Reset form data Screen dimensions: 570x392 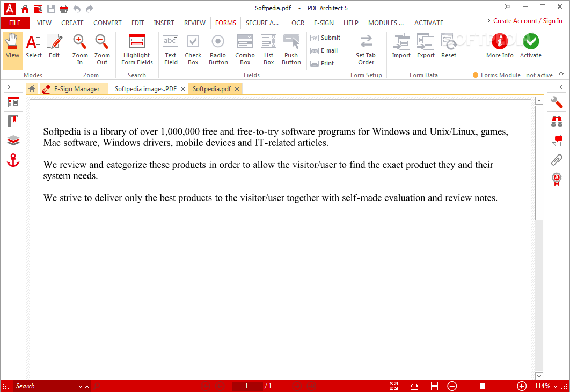click(x=449, y=47)
